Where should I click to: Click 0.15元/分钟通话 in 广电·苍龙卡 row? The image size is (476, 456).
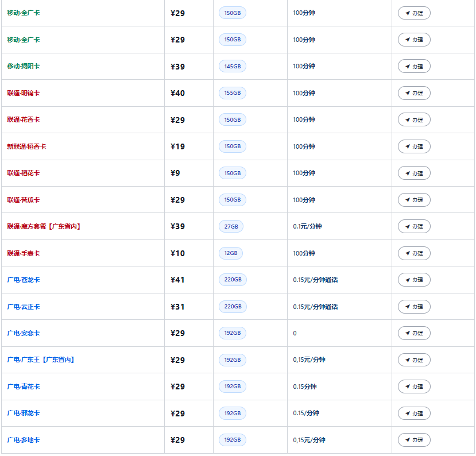315,280
